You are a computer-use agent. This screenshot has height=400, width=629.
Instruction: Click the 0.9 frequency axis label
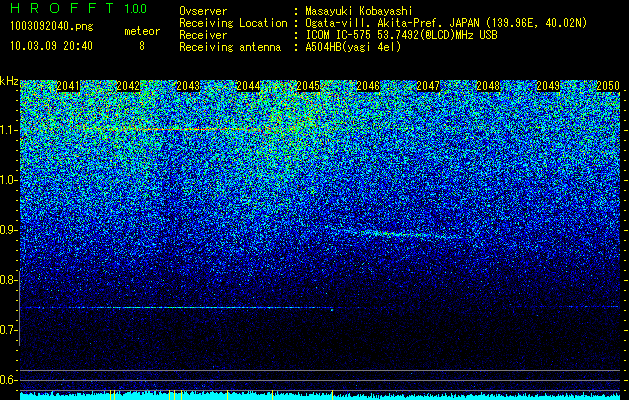pyautogui.click(x=8, y=230)
